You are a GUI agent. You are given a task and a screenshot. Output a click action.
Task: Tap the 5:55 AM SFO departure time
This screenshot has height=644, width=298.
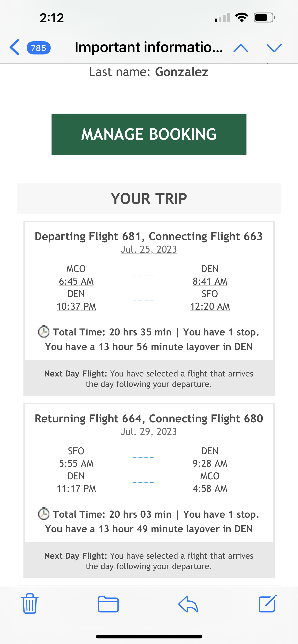76,464
